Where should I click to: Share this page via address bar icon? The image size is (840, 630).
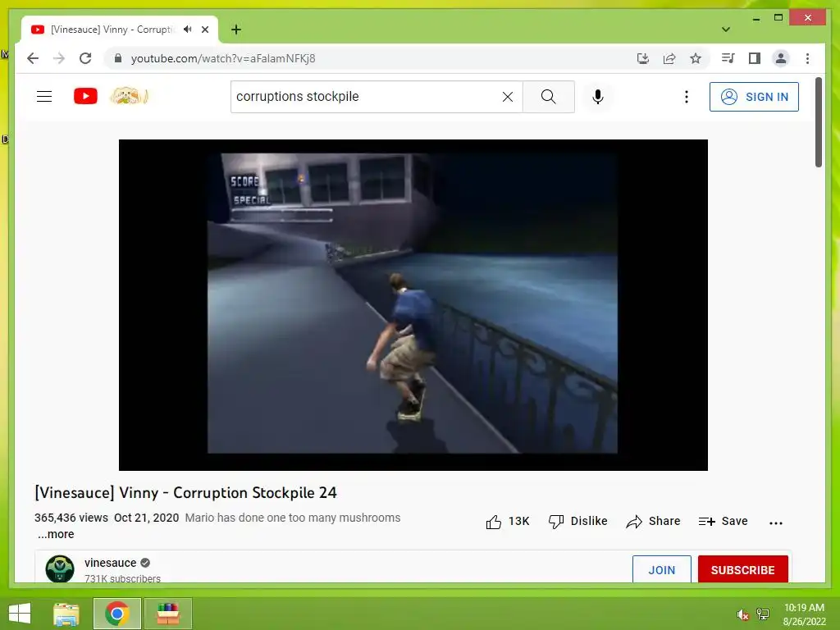click(x=669, y=58)
